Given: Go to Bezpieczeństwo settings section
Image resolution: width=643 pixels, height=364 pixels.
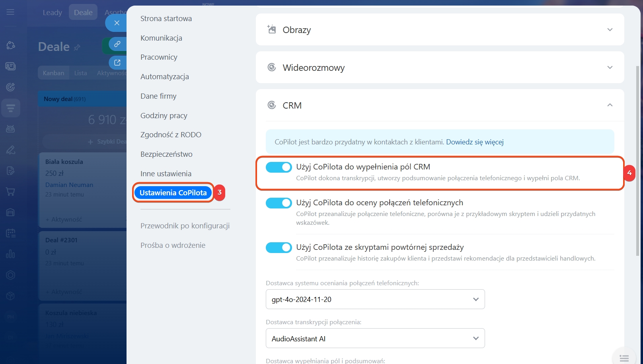Looking at the screenshot, I should [x=166, y=154].
